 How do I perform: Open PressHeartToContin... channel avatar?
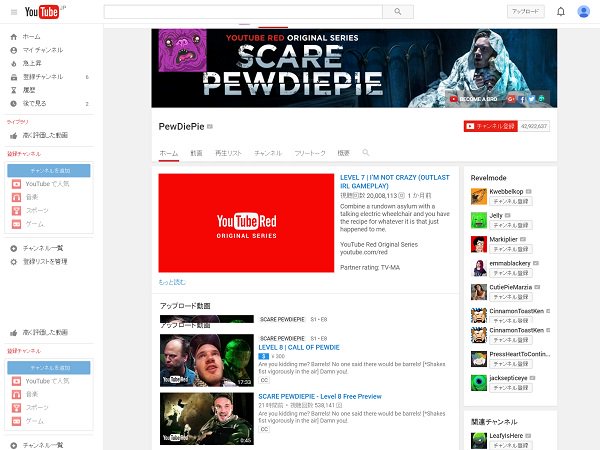tap(479, 359)
